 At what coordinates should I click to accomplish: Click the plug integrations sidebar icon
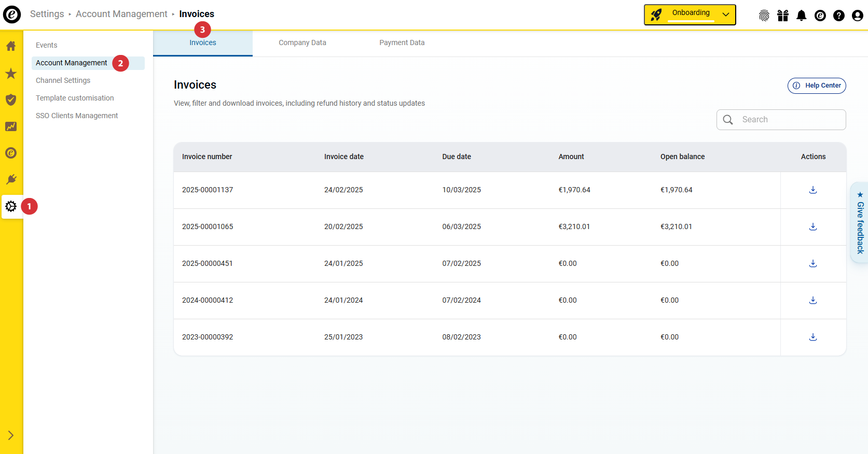click(11, 179)
